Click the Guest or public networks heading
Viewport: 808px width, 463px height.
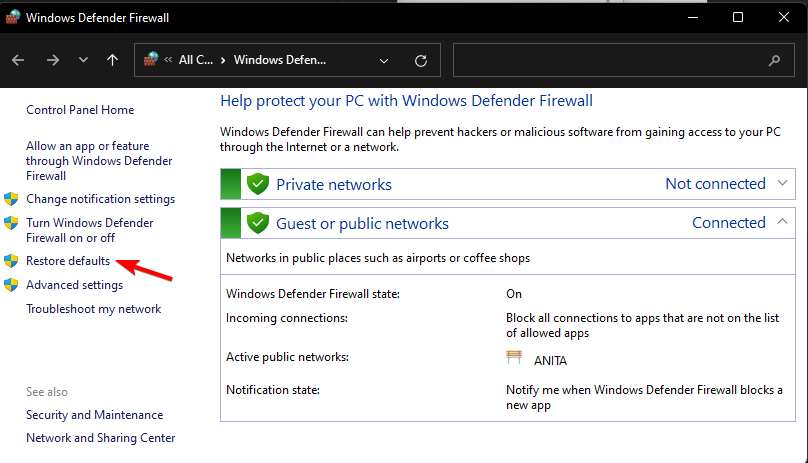pyautogui.click(x=362, y=224)
